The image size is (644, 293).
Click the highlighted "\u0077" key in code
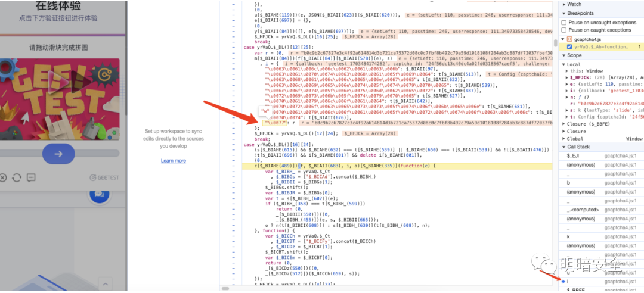point(275,123)
